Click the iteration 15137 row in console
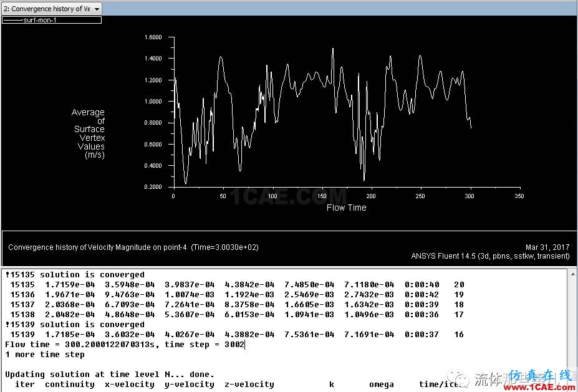The image size is (578, 392). pos(237,305)
